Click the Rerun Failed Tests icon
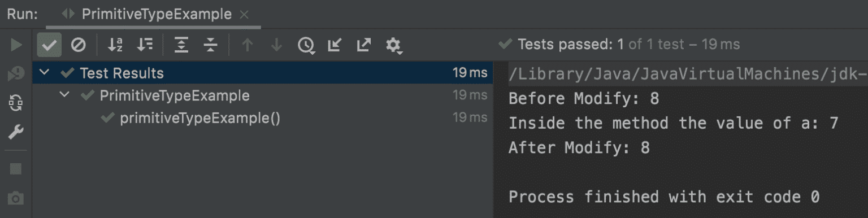Image resolution: width=868 pixels, height=218 pixels. click(x=16, y=73)
